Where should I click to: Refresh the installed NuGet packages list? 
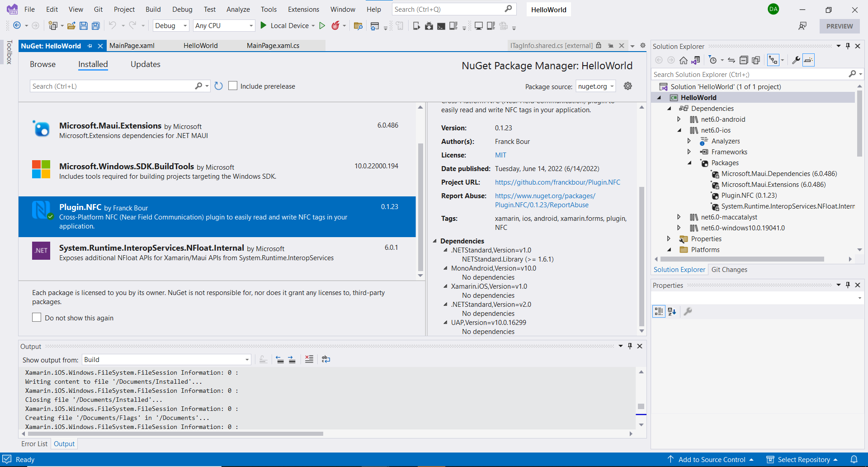[218, 86]
